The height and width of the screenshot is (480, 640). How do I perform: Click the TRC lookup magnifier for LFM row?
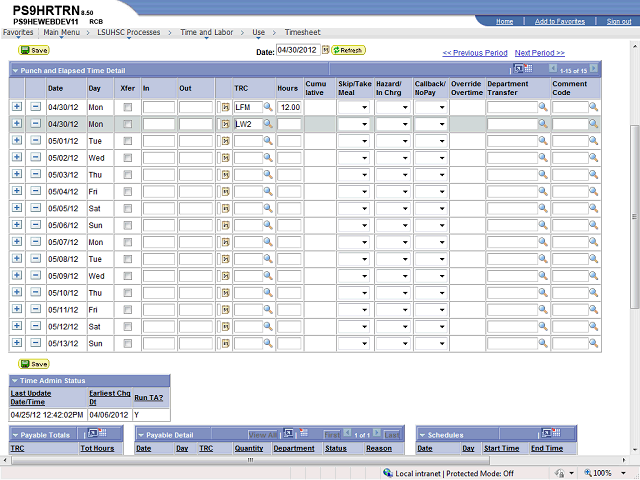point(268,107)
